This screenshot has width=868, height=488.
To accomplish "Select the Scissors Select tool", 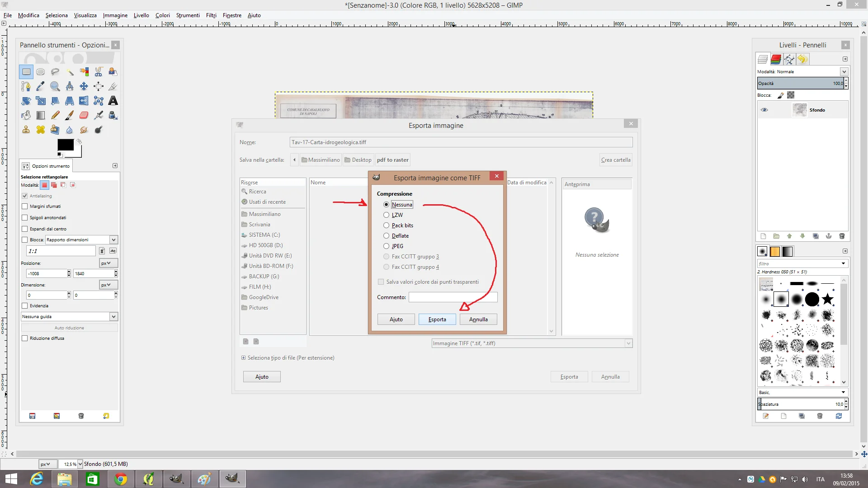I will [x=99, y=72].
